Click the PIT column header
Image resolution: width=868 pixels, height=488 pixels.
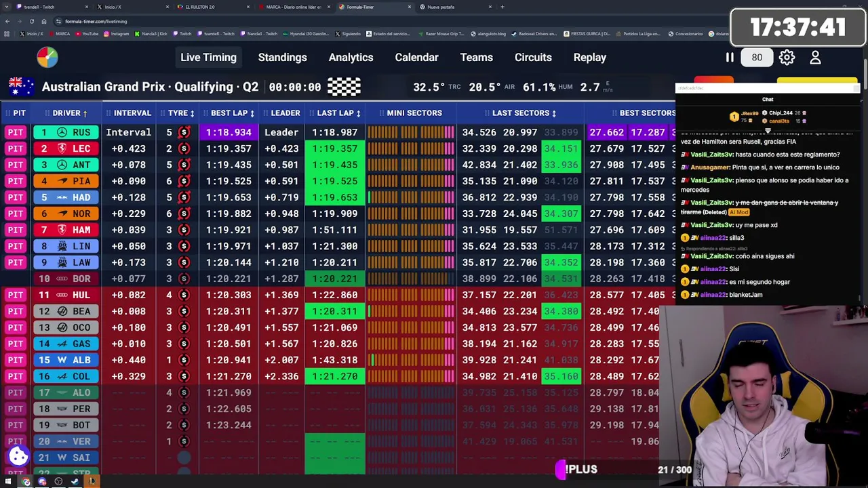click(x=15, y=113)
